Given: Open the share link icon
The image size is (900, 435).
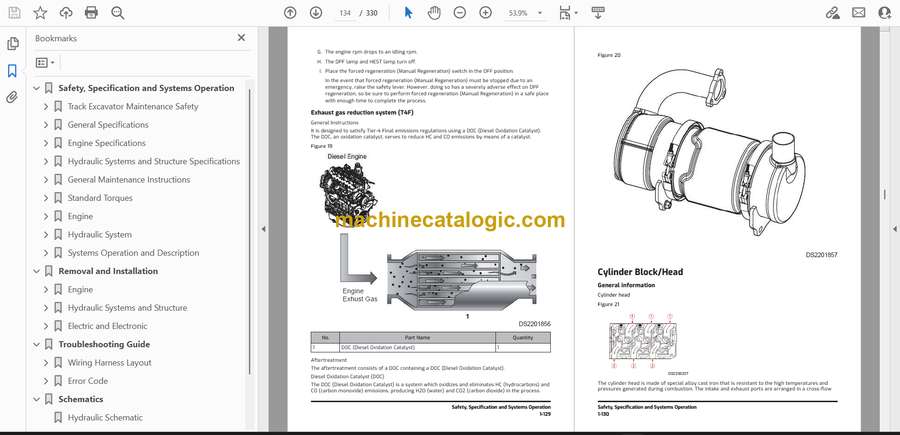Looking at the screenshot, I should (x=832, y=13).
